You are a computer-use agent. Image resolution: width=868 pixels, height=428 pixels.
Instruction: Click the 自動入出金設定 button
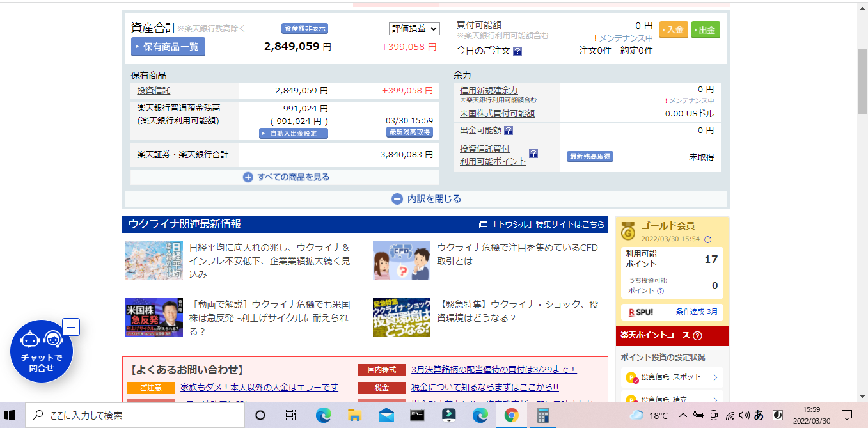click(x=293, y=134)
